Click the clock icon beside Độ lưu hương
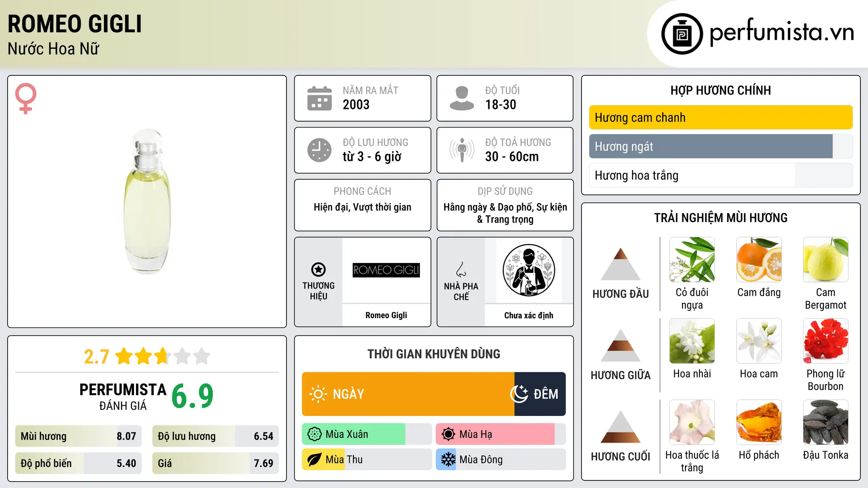Screen dimensions: 868x488 (x=320, y=150)
